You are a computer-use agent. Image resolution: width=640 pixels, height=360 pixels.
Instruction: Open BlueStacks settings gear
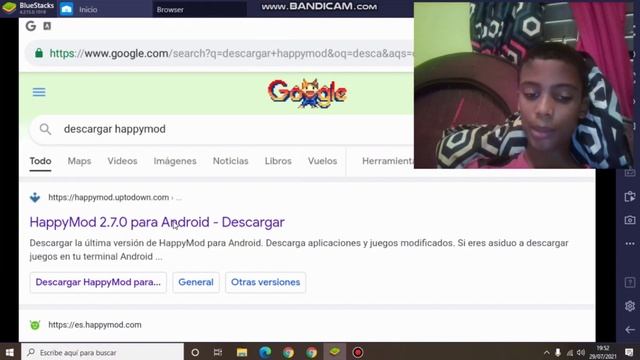click(x=630, y=306)
